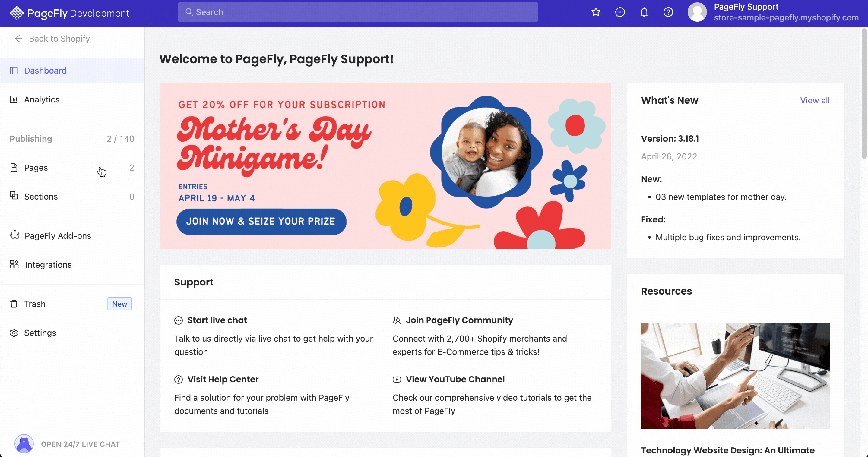The height and width of the screenshot is (457, 868).
Task: Click the Sections stacked squares icon
Action: (x=14, y=195)
